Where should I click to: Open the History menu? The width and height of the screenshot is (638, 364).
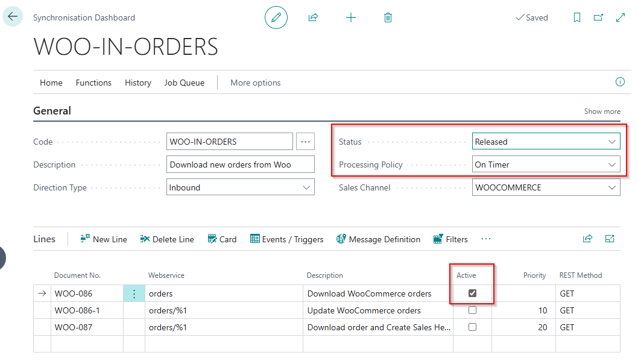pyautogui.click(x=138, y=83)
